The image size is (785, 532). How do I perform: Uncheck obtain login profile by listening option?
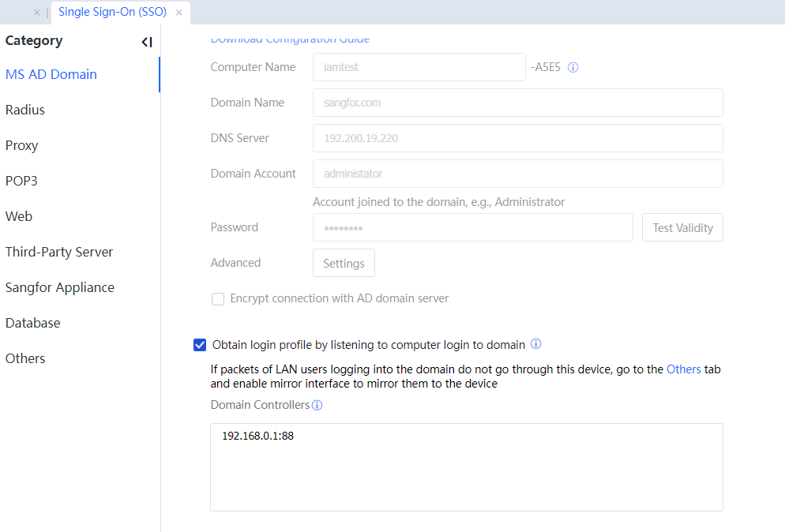200,345
